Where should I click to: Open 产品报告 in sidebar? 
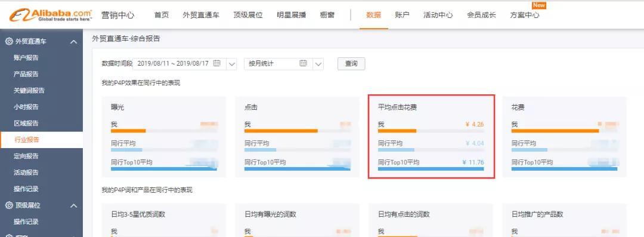point(26,75)
